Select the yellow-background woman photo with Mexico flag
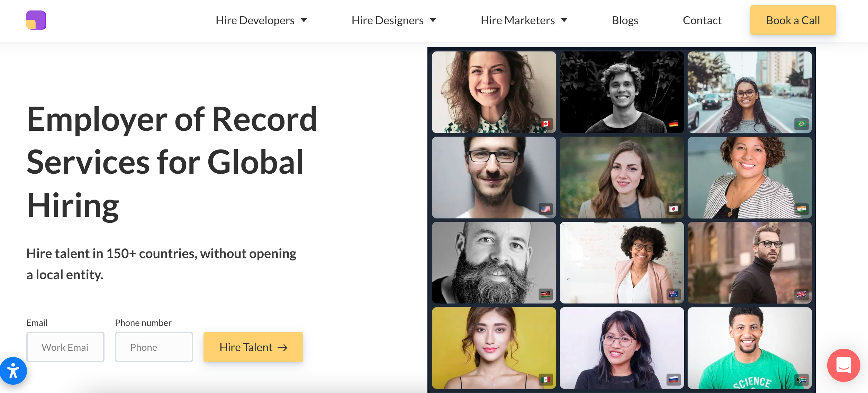Viewport: 868px width, 393px height. pos(494,348)
